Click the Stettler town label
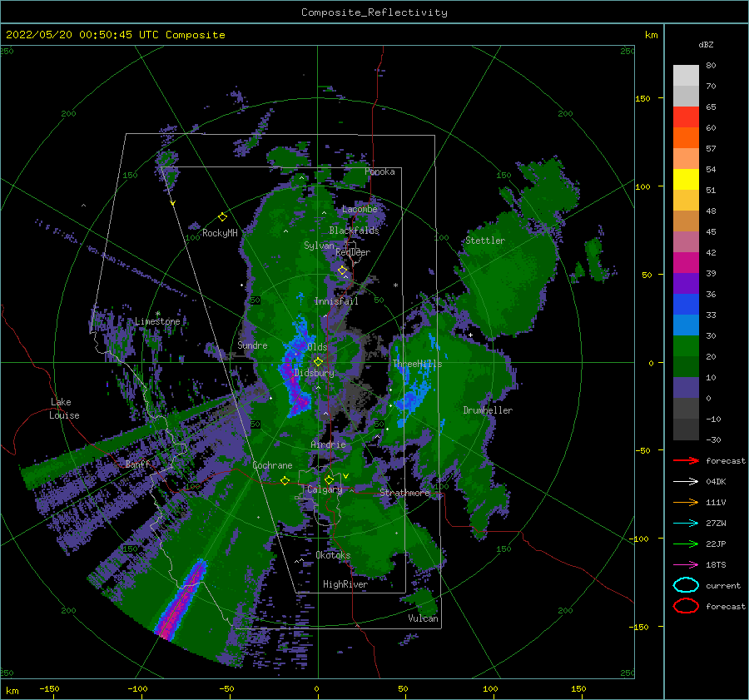749x700 pixels. pos(485,241)
